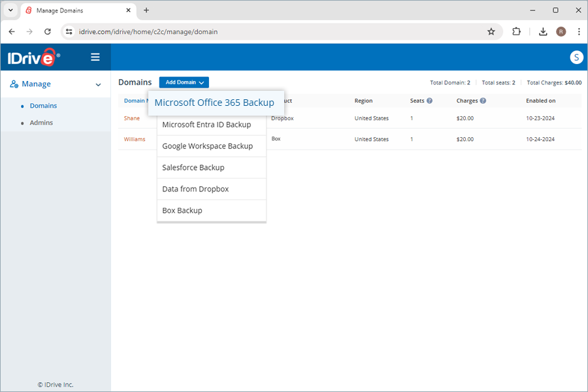
Task: Choose Salesforce Backup option
Action: [212, 168]
